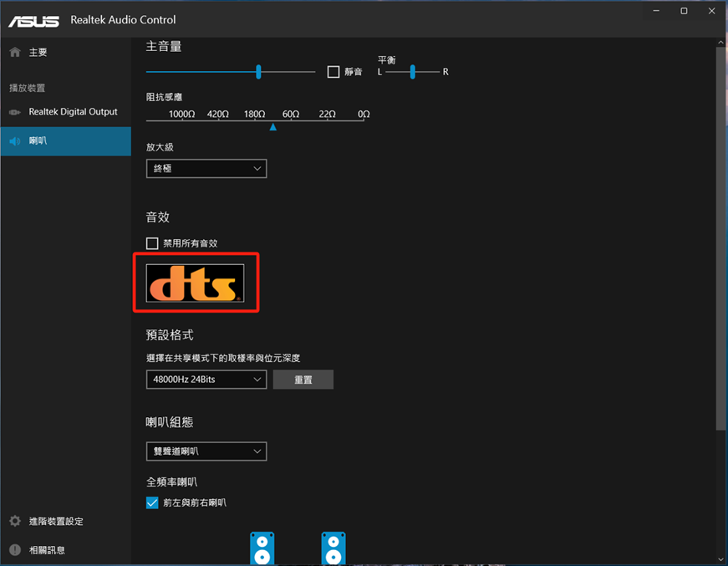This screenshot has width=728, height=566.
Task: Close the Realtek Audio Control window
Action: click(x=712, y=11)
